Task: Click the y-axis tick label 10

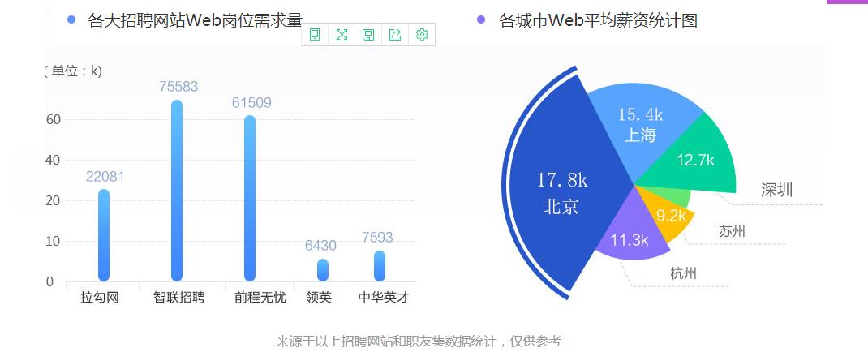Action: (x=54, y=242)
